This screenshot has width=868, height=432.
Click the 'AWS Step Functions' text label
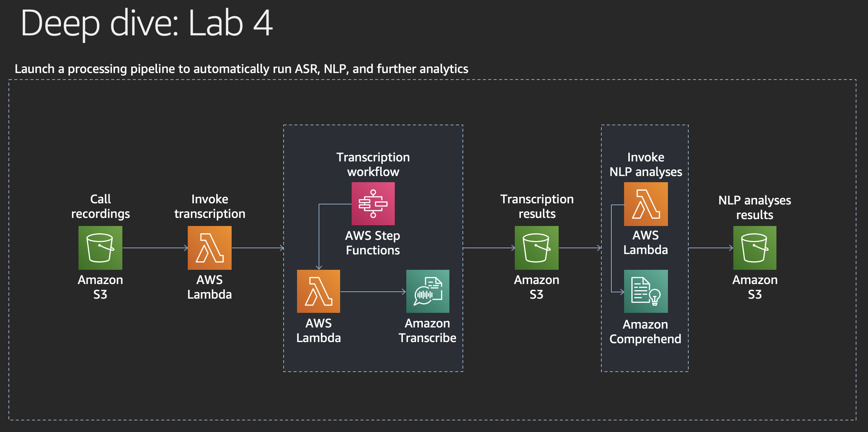tap(373, 243)
